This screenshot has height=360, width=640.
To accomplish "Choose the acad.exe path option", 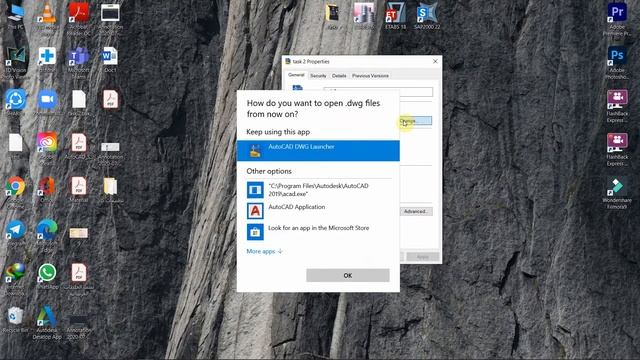I will click(318, 190).
